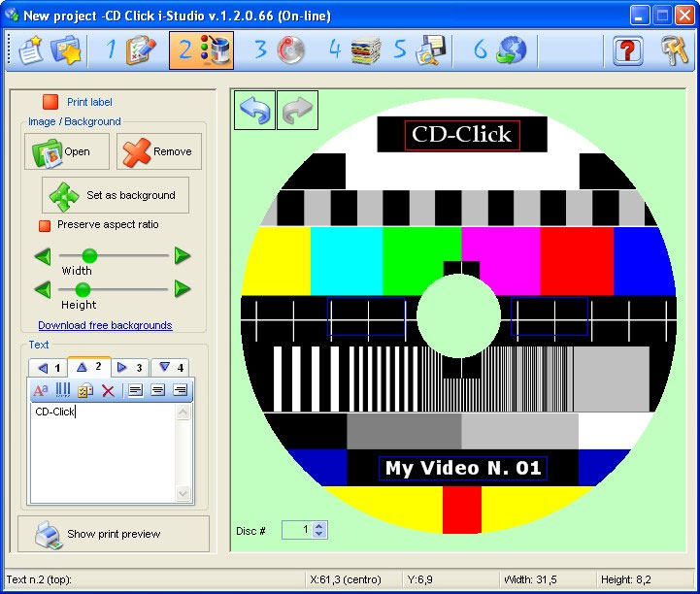Increase Disc number with up spinner
700x594 pixels.
click(319, 526)
